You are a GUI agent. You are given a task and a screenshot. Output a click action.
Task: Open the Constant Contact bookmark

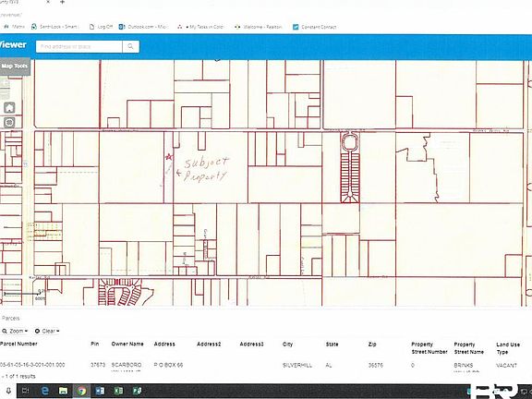(x=315, y=27)
